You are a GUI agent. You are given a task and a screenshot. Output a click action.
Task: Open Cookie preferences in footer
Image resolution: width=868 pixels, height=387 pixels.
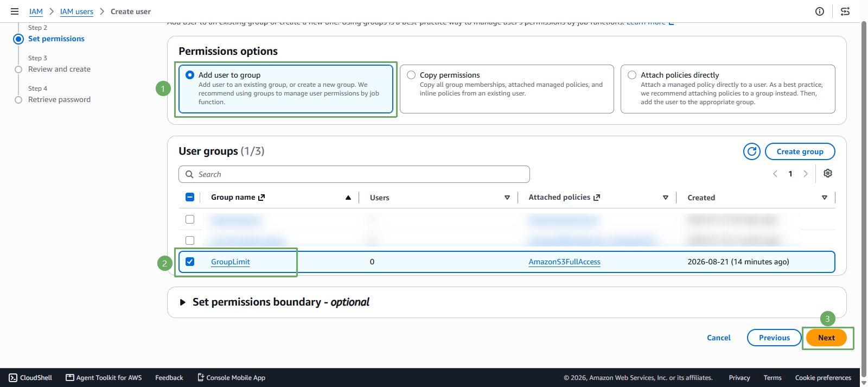(823, 378)
